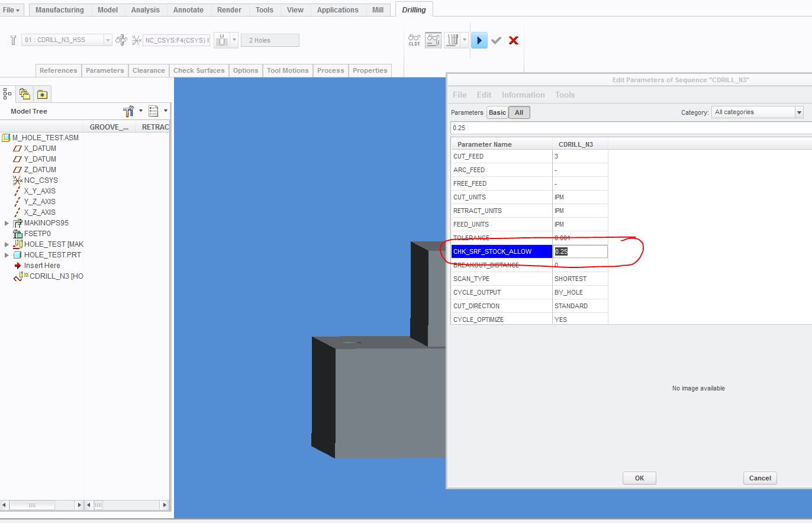This screenshot has width=812, height=523.
Task: Open the Process panel tab
Action: tap(331, 70)
